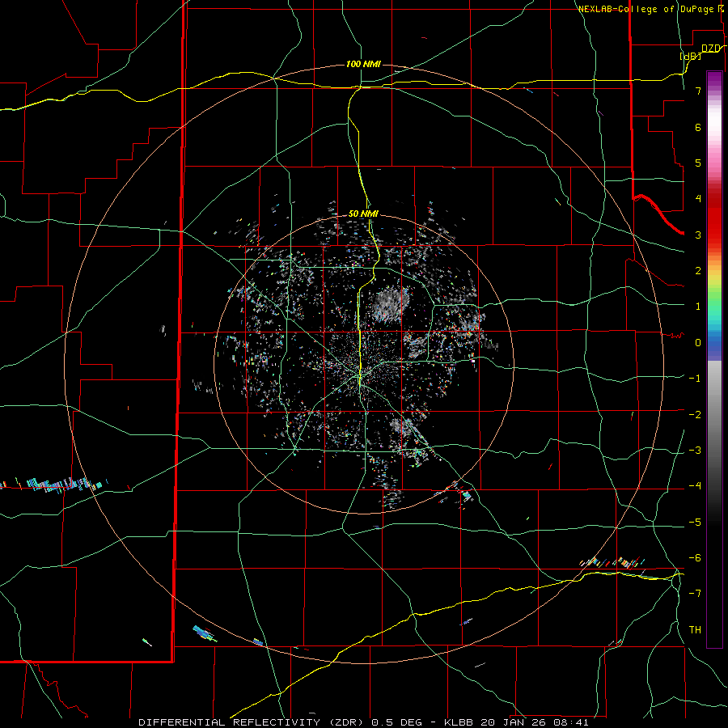Click the -7 scale tick label
The width and height of the screenshot is (728, 728).
tap(695, 594)
